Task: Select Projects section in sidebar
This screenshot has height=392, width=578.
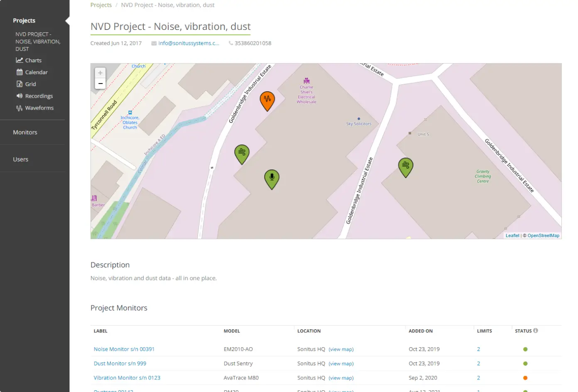Action: click(x=24, y=20)
